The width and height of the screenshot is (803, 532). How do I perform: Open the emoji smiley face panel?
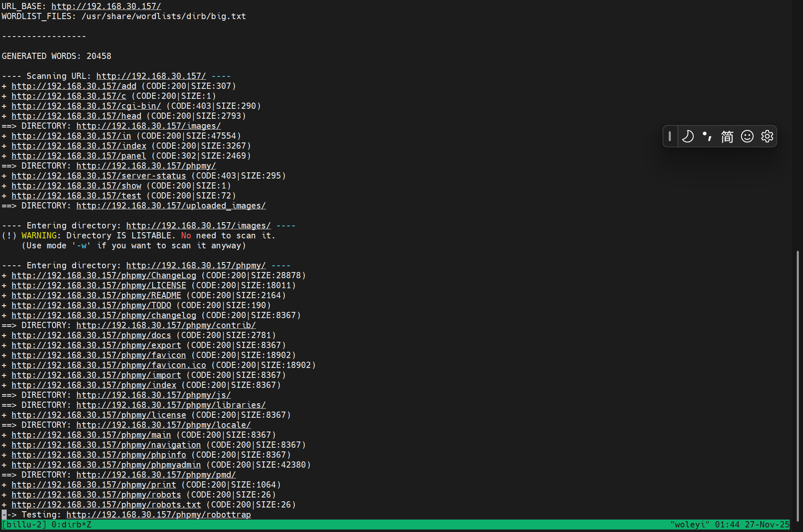747,136
